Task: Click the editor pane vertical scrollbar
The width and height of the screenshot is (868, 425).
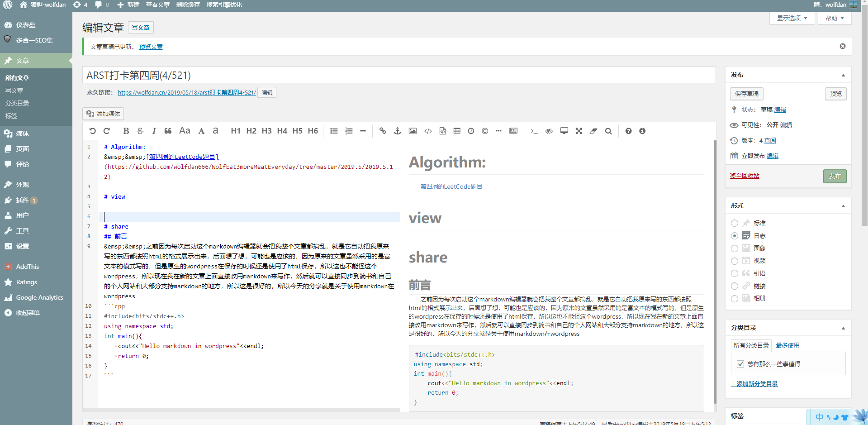Action: (x=715, y=272)
